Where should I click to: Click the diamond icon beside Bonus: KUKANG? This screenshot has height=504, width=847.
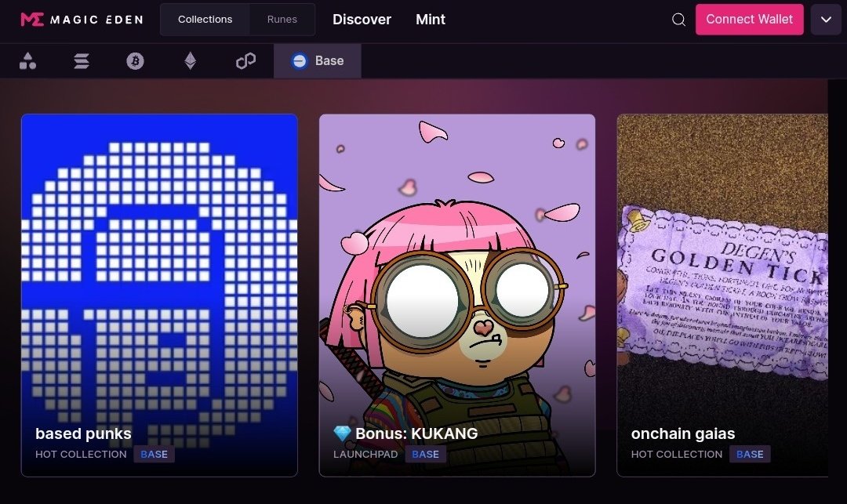point(342,433)
